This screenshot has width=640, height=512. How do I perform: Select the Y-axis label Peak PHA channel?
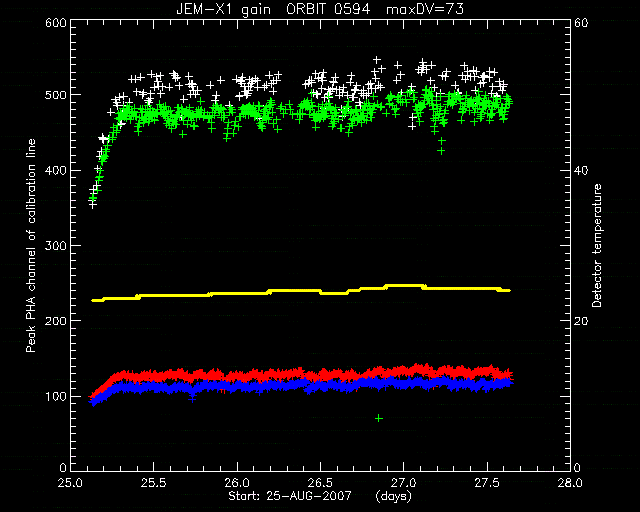click(31, 245)
